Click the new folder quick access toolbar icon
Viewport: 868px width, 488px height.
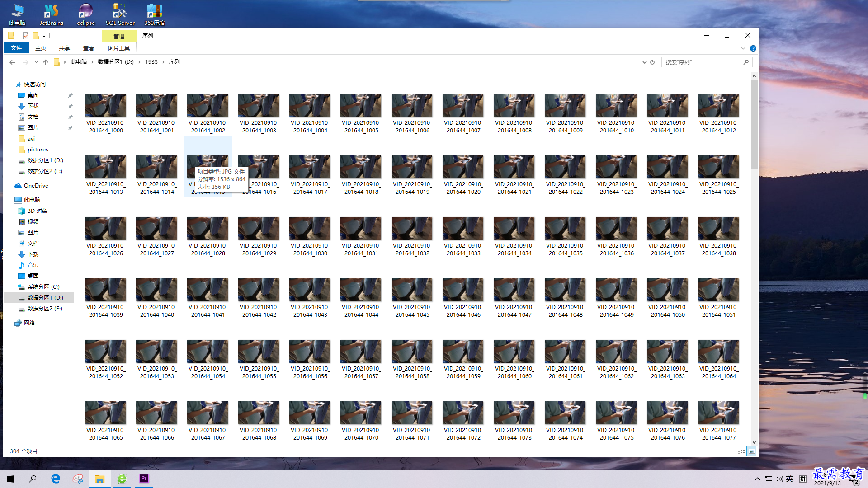tap(36, 36)
